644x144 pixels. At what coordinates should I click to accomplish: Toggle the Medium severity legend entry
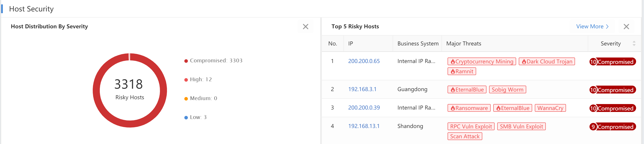point(201,98)
